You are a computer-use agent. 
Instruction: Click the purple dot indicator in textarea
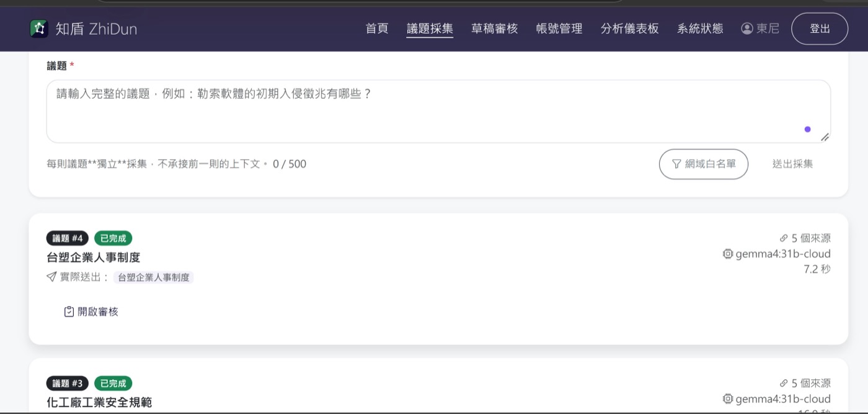point(807,129)
